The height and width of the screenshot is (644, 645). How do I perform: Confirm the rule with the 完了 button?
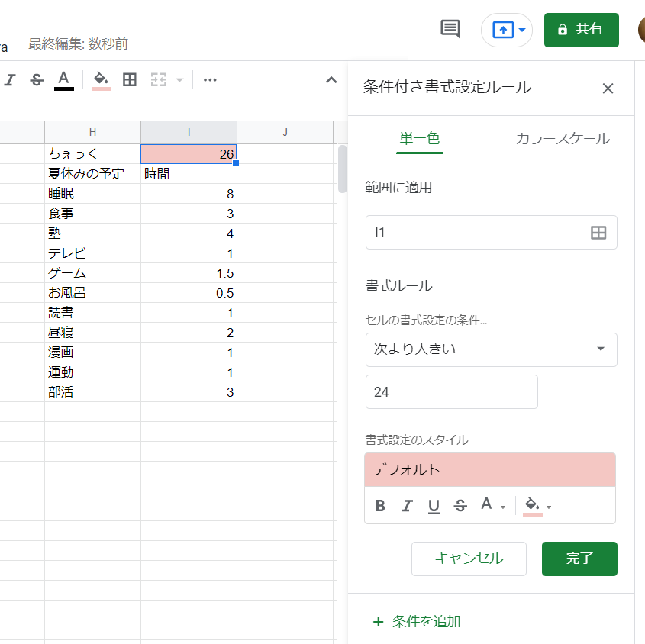tap(579, 559)
